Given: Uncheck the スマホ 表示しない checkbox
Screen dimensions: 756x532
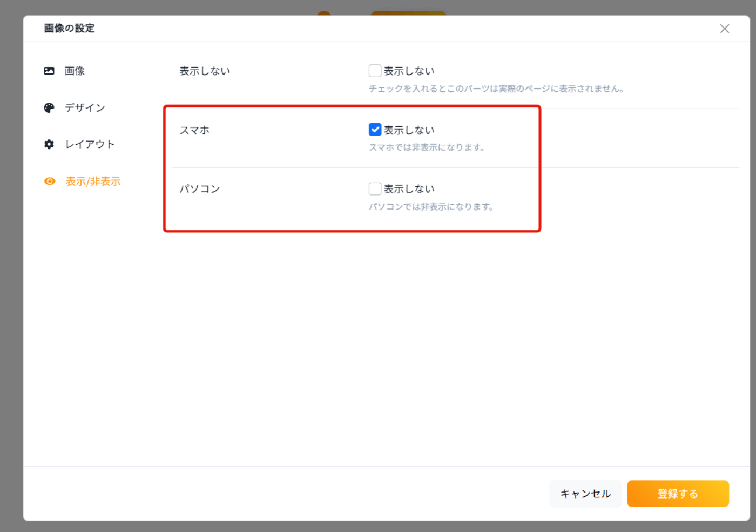Looking at the screenshot, I should 375,130.
